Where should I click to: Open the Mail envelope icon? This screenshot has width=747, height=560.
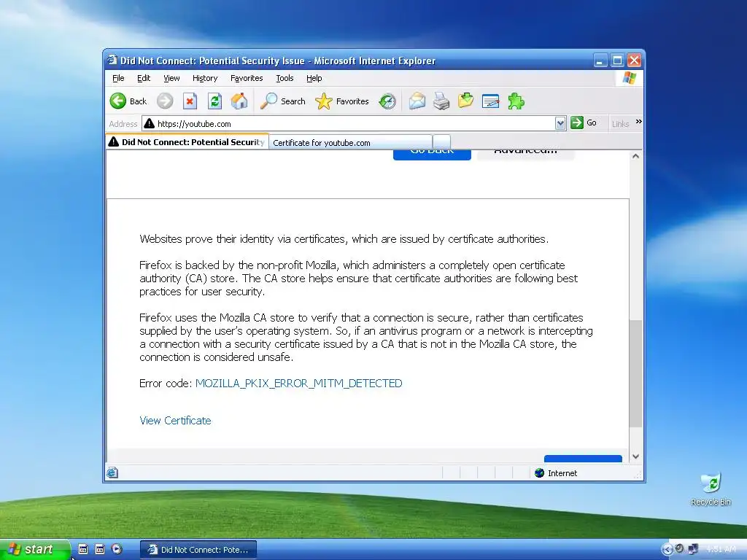click(417, 101)
